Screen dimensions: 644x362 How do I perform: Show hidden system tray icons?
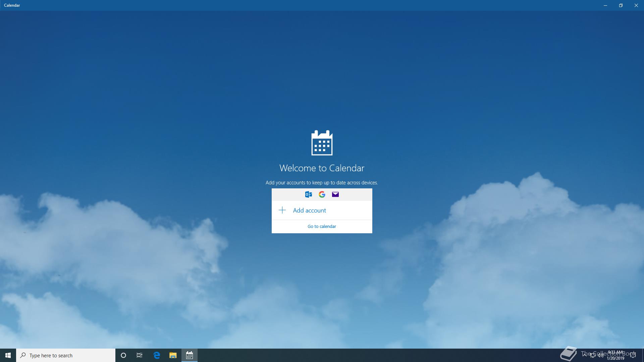(585, 355)
